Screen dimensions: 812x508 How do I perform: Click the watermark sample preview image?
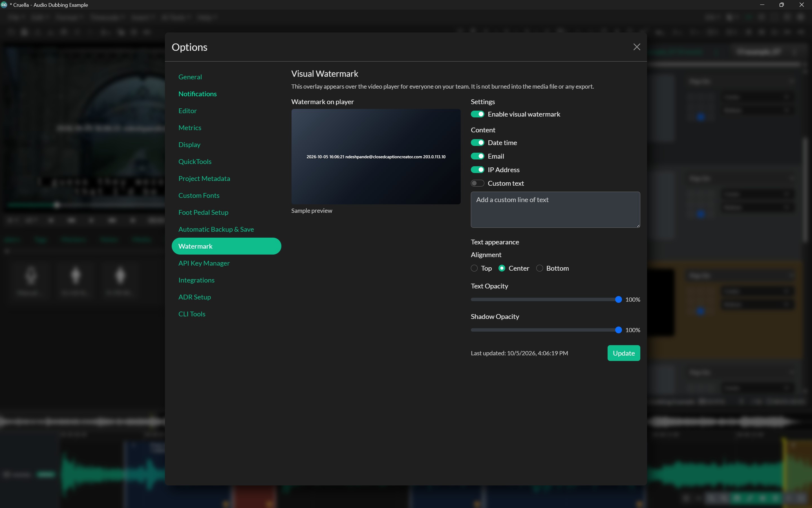(x=376, y=157)
